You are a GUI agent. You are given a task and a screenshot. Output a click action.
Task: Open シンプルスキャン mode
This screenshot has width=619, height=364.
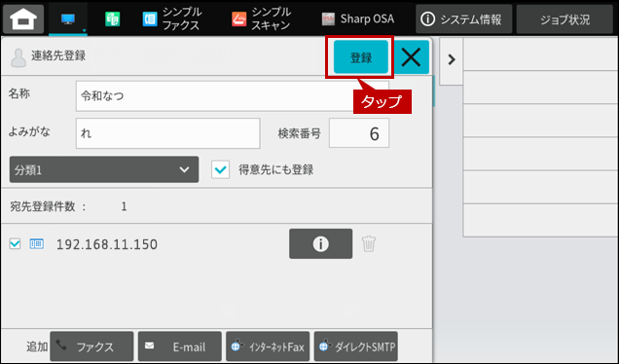(x=262, y=18)
